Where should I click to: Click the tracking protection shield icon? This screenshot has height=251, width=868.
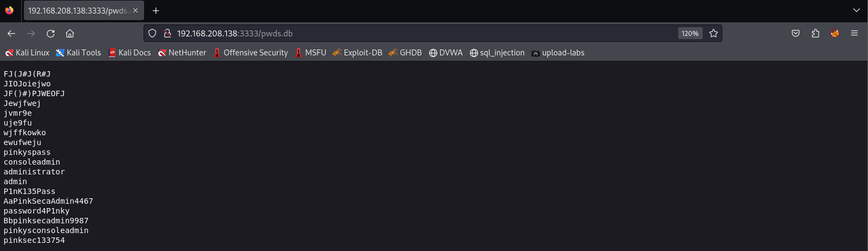coord(153,34)
